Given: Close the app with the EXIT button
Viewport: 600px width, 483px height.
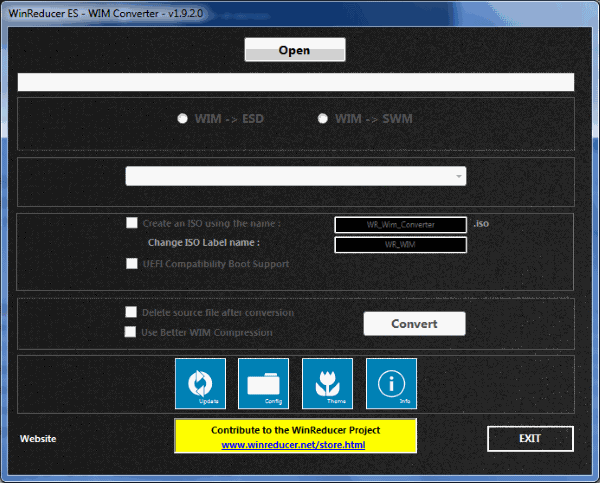Looking at the screenshot, I should (x=530, y=439).
